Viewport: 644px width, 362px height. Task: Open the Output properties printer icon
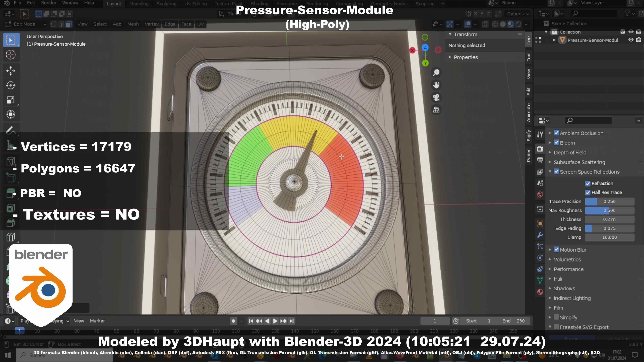540,160
